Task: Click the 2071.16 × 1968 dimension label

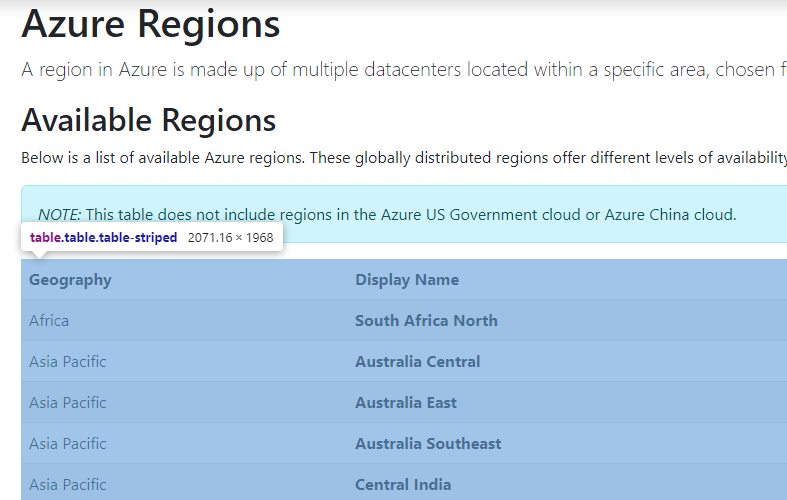Action: click(230, 237)
